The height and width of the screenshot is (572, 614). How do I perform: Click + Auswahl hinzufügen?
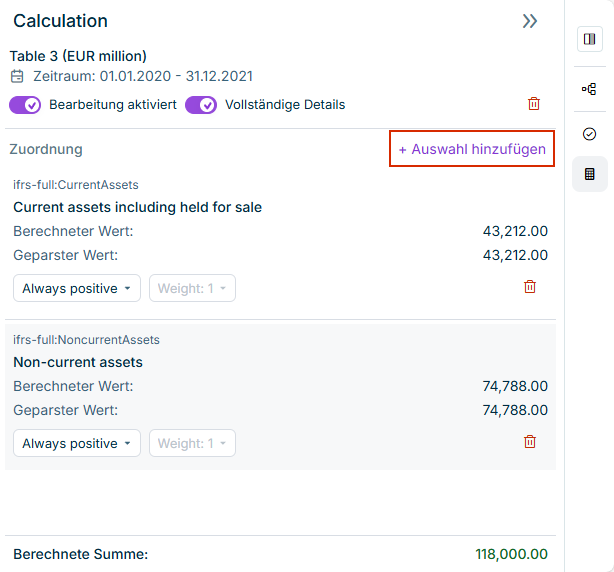tap(472, 149)
